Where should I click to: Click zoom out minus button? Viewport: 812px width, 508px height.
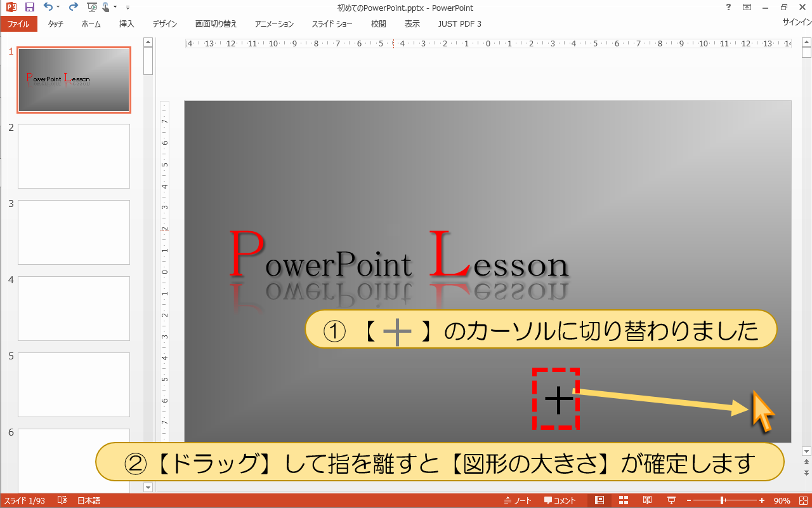click(688, 501)
